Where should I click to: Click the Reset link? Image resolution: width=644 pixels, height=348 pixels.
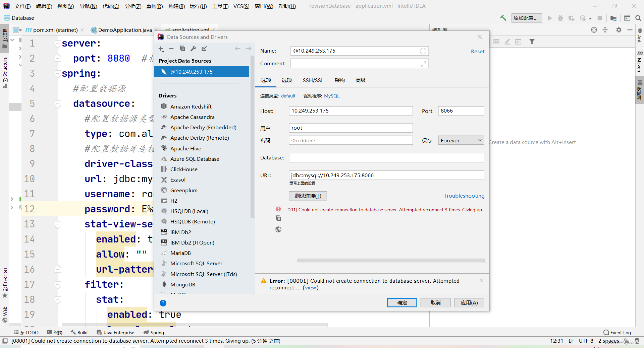pyautogui.click(x=478, y=51)
